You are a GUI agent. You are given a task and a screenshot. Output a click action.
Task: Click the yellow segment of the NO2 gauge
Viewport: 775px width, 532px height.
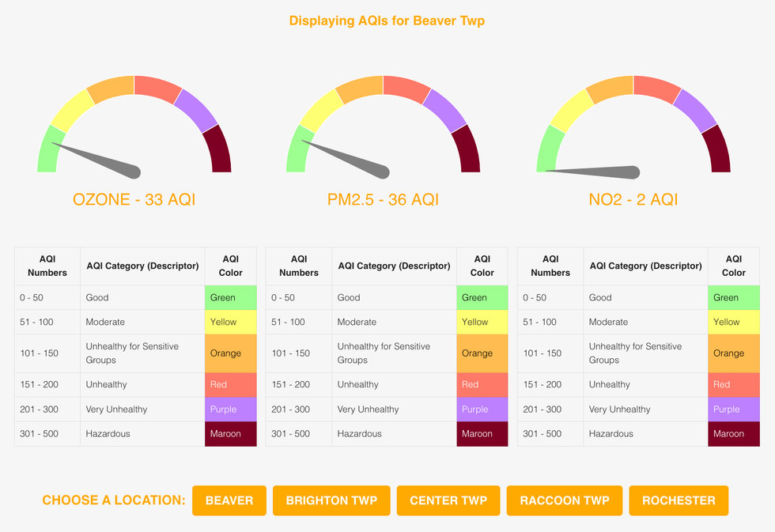[569, 111]
